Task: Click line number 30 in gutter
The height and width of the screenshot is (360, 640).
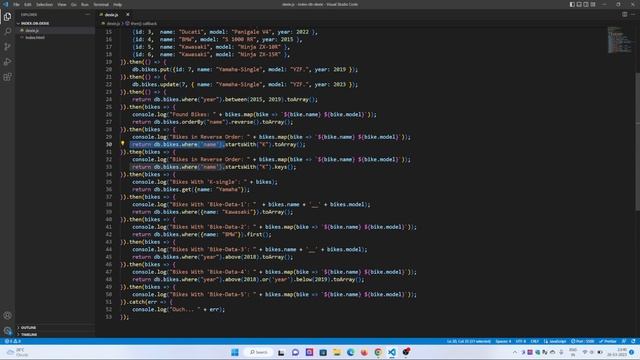Action: pos(109,144)
